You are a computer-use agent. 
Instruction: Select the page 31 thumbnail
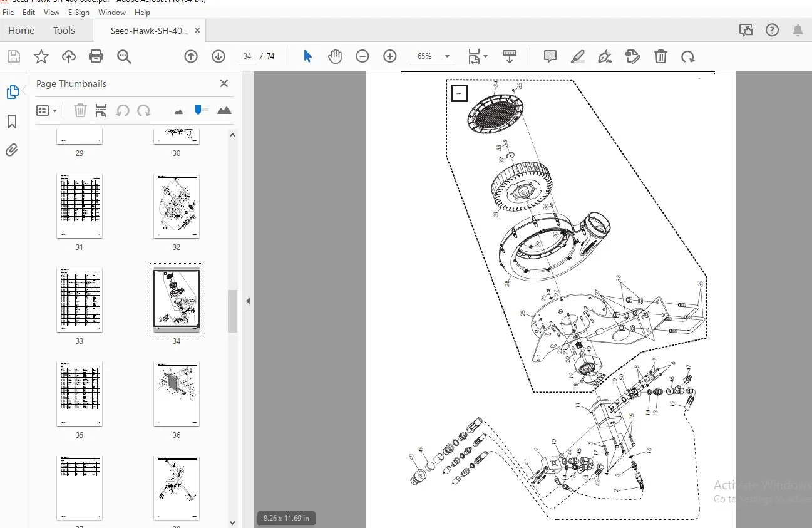tap(80, 206)
